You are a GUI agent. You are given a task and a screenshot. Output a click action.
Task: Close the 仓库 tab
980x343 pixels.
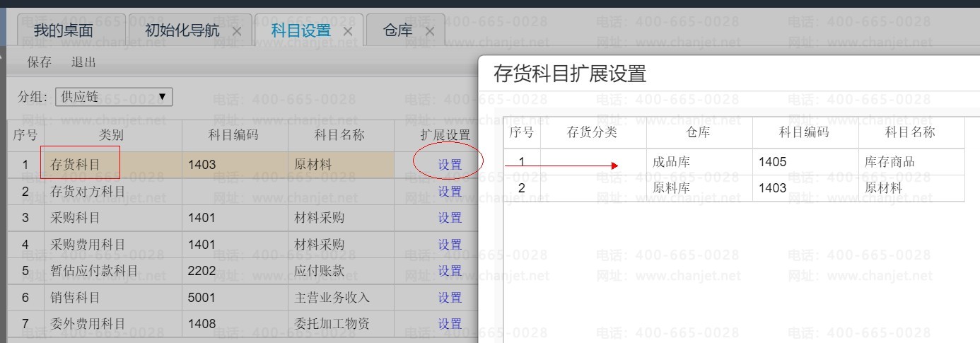[429, 31]
